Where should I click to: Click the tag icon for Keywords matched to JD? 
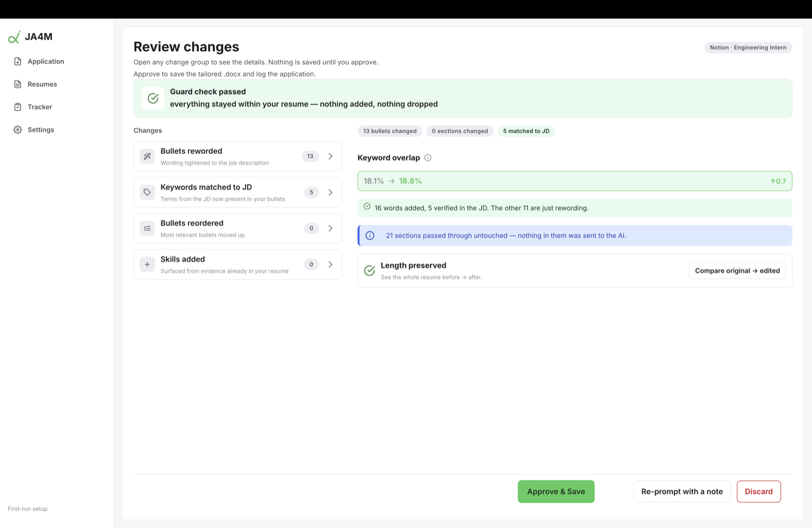click(147, 192)
